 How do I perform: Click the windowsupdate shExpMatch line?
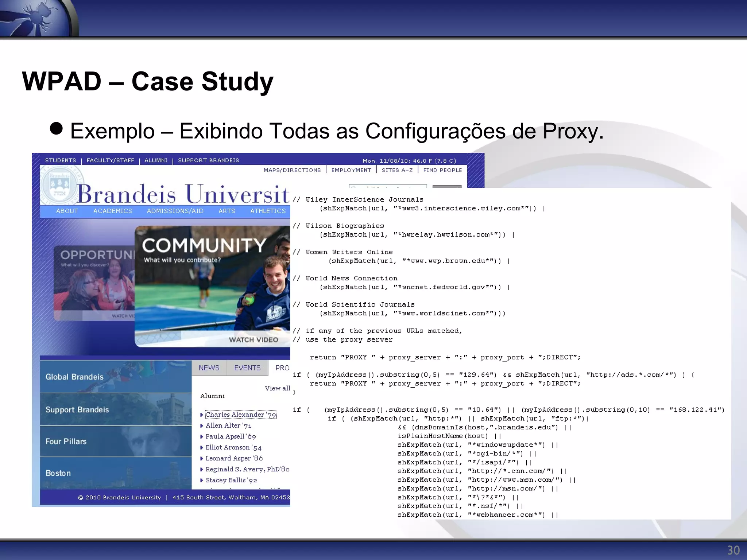coord(478,445)
